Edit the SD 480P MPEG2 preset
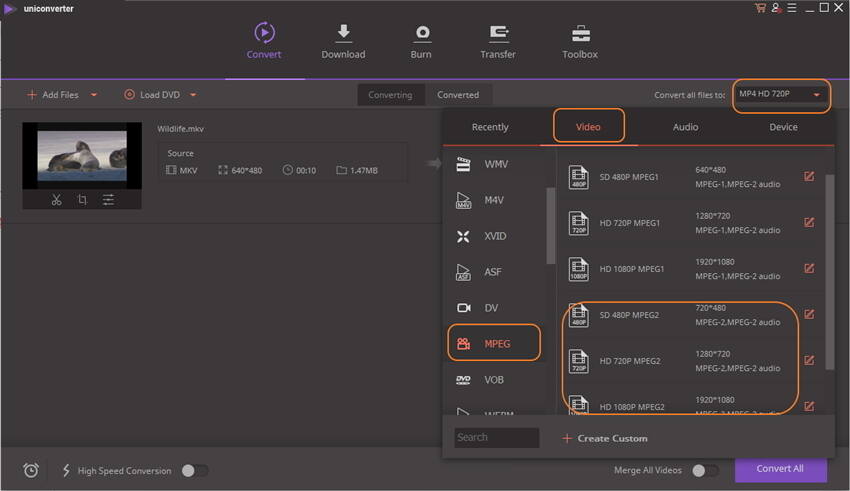 point(809,314)
